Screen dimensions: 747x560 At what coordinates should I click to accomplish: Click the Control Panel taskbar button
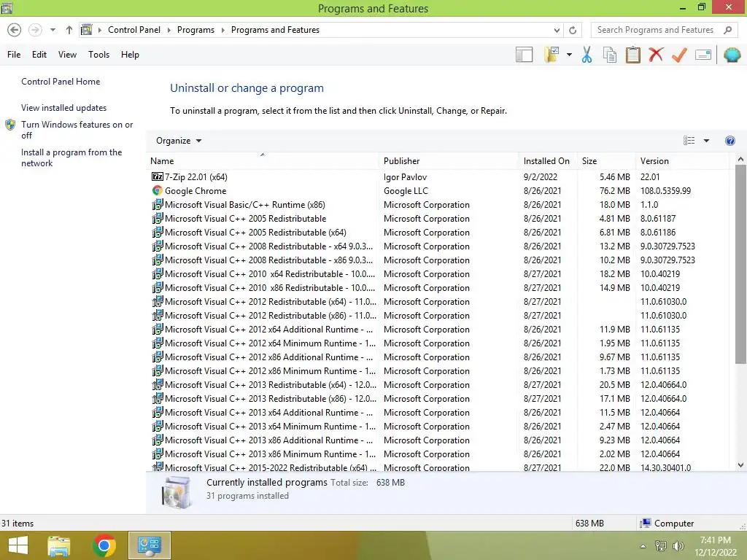coord(150,545)
